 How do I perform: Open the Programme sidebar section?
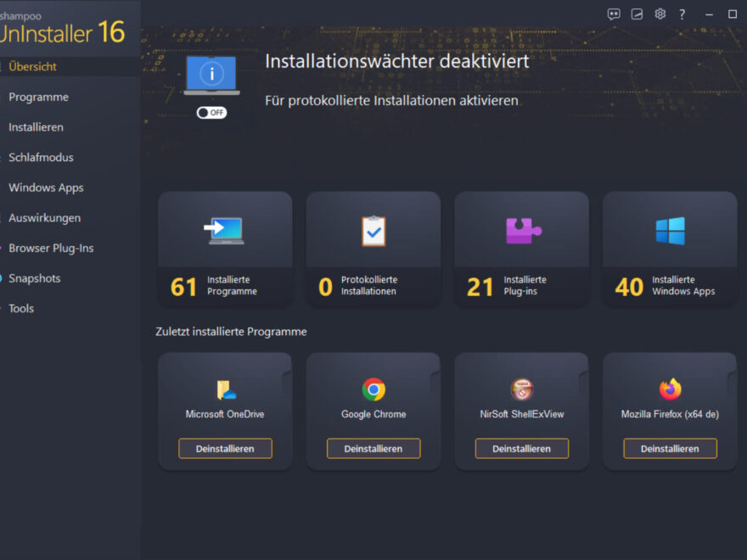(38, 97)
